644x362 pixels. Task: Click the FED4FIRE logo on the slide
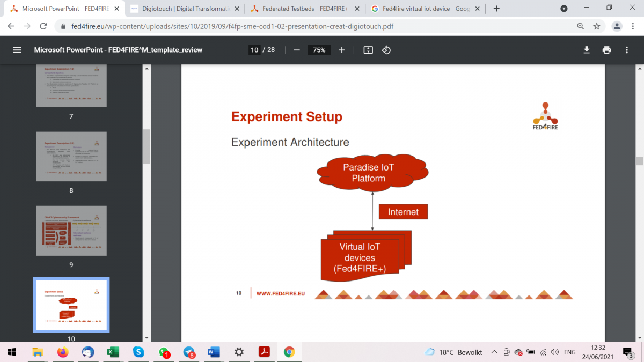pos(545,115)
